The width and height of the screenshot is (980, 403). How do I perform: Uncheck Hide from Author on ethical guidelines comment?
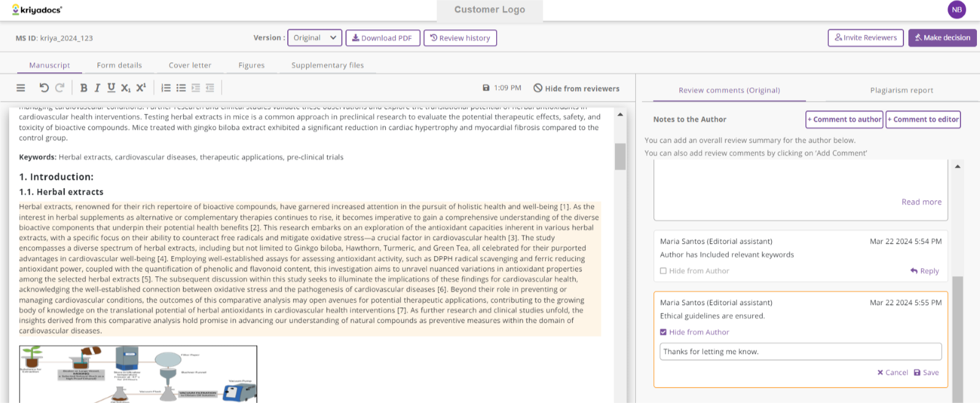pyautogui.click(x=663, y=332)
